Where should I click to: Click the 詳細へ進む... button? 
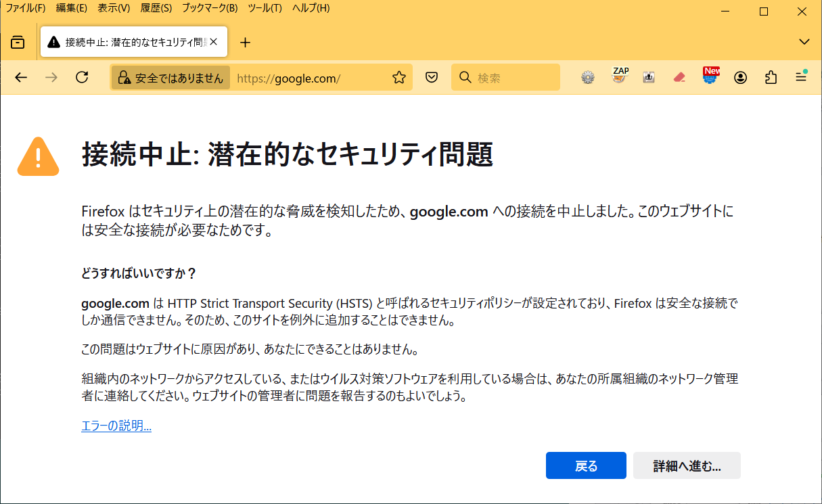pyautogui.click(x=687, y=465)
